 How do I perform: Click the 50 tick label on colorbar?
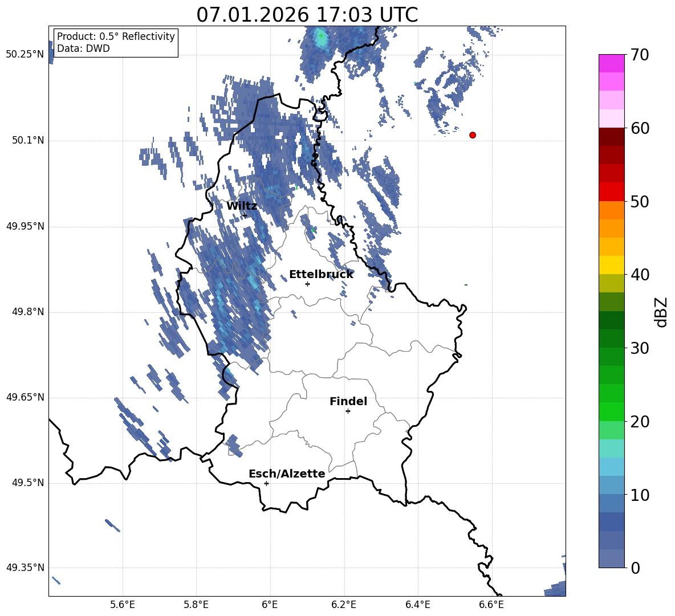(640, 201)
